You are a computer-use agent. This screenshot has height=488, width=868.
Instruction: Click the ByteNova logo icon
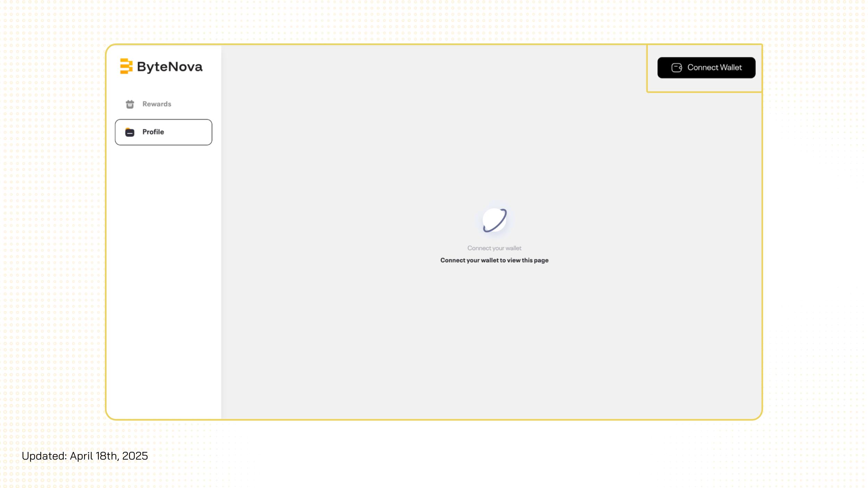pos(126,66)
